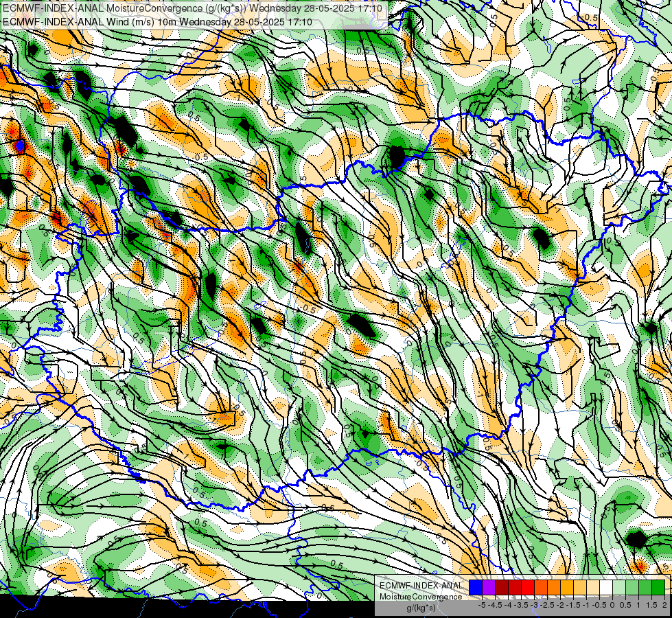Viewport: 672px width, 618px height.
Task: Click the MoistureConvergence title line at top
Action: pyautogui.click(x=193, y=8)
